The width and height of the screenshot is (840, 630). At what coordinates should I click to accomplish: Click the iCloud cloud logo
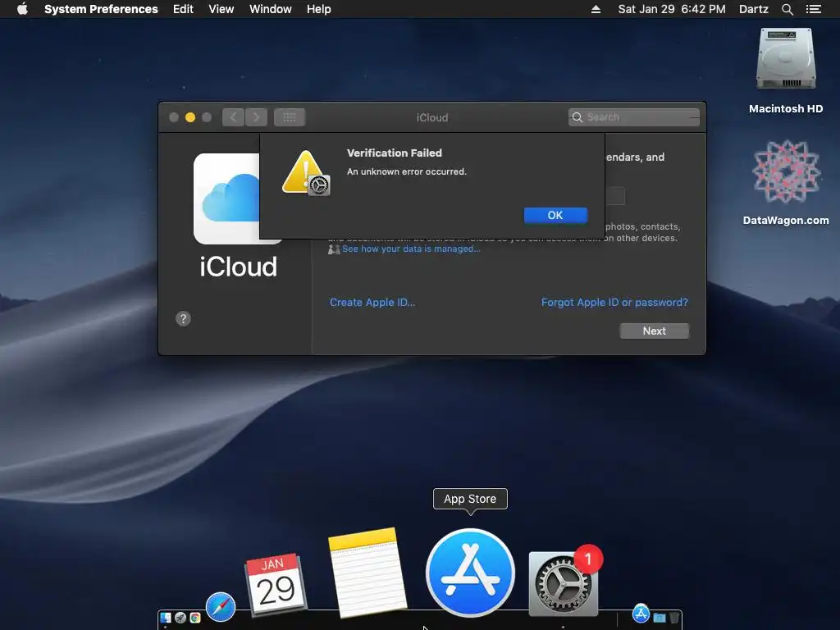pos(226,199)
